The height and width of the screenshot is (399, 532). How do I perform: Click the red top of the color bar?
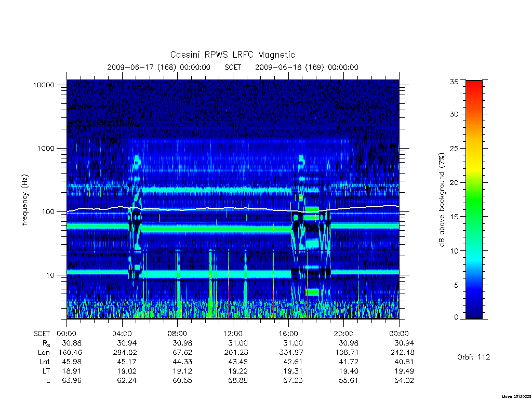(x=474, y=86)
